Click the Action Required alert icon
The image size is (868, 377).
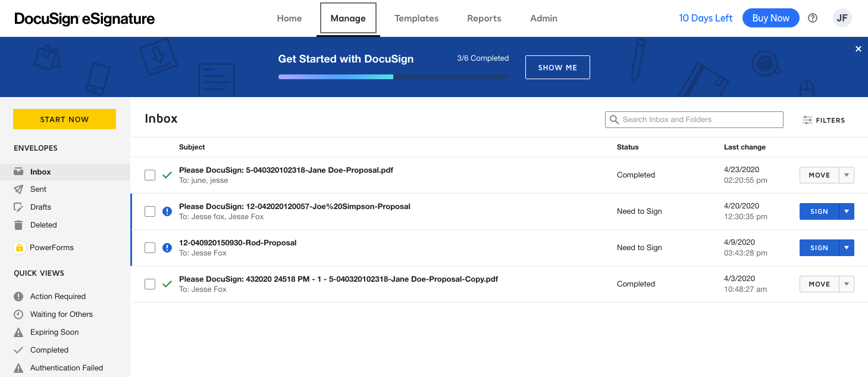click(x=18, y=297)
